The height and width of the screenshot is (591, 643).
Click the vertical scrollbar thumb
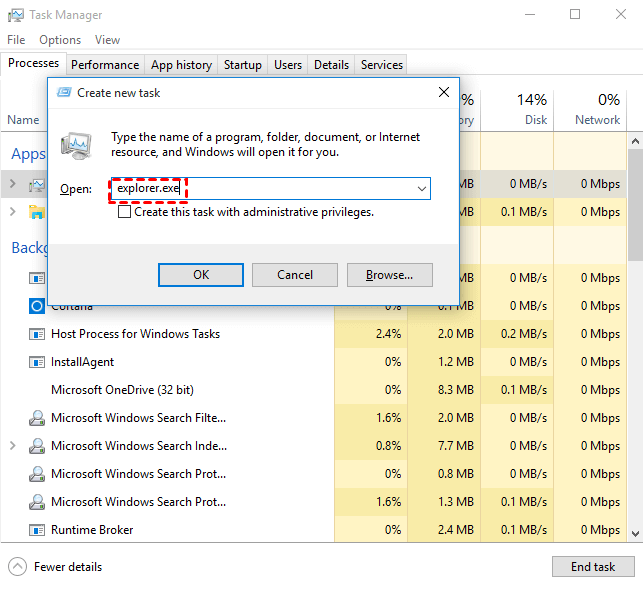pyautogui.click(x=635, y=205)
